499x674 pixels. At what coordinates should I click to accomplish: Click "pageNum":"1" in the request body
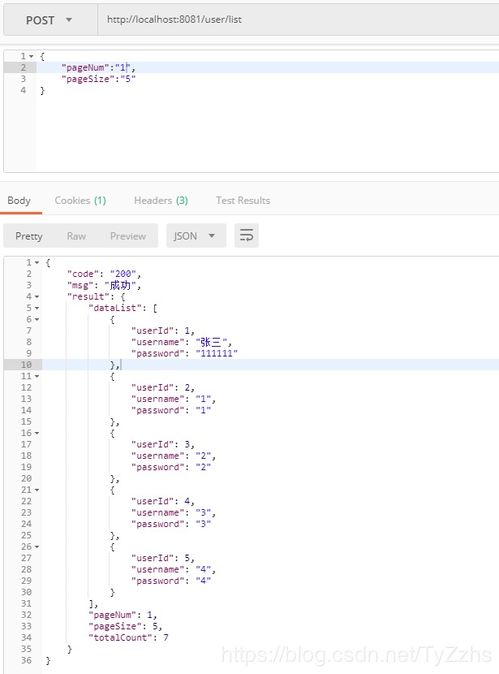(x=98, y=67)
